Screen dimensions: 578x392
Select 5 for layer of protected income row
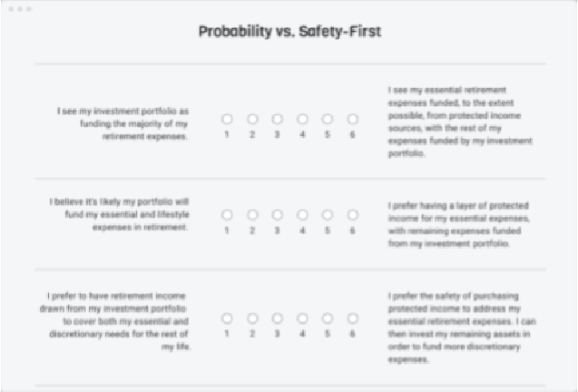tap(328, 215)
